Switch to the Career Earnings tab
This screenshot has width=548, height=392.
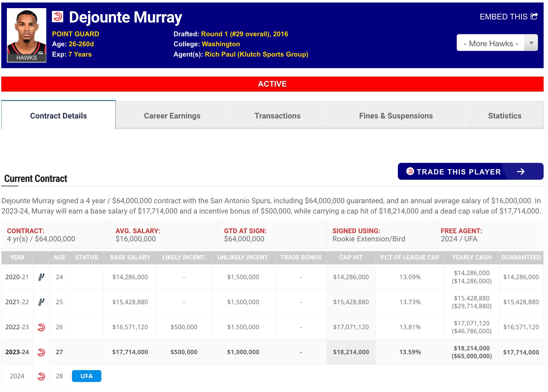[172, 116]
